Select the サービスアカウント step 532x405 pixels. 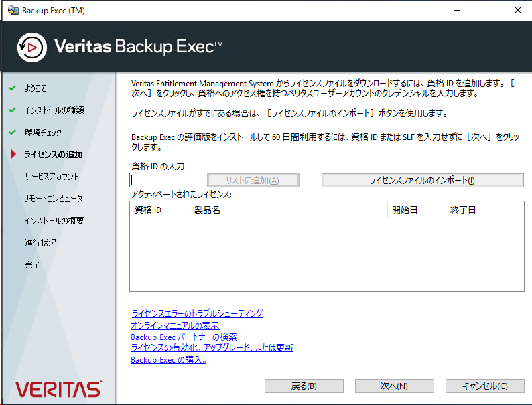(52, 177)
